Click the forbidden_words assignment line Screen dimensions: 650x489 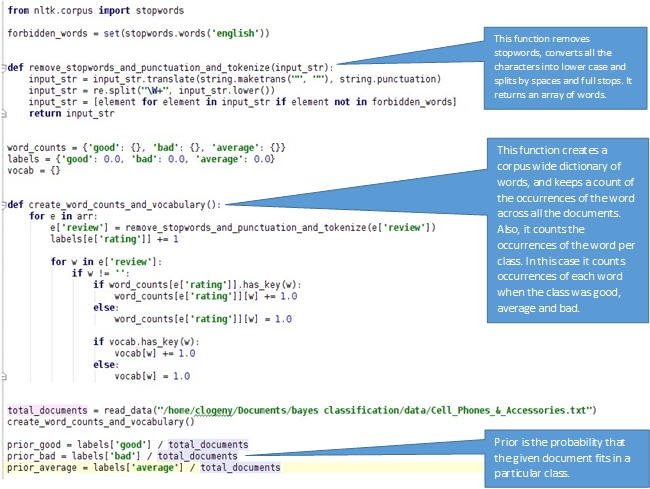138,33
